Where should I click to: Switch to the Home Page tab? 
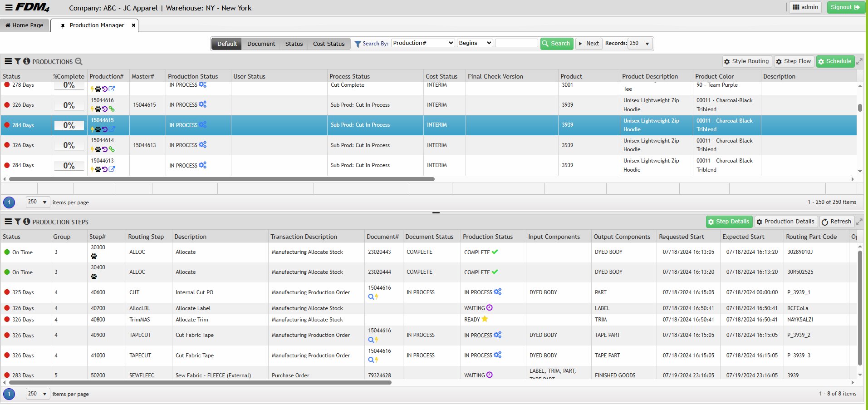point(25,25)
